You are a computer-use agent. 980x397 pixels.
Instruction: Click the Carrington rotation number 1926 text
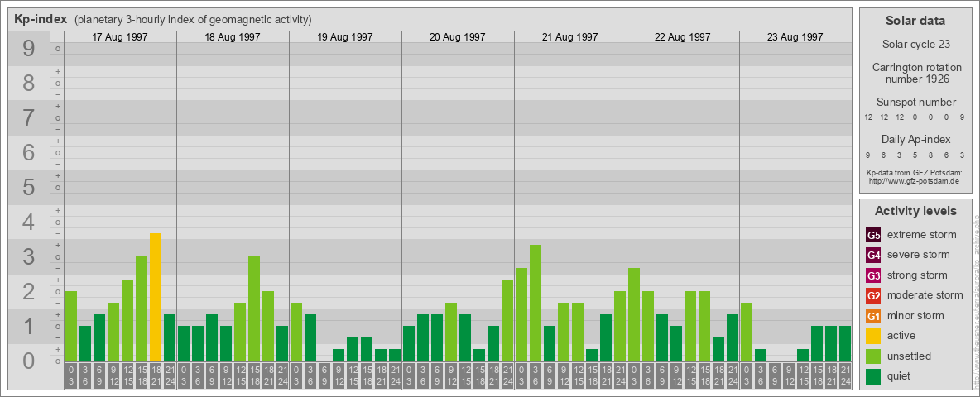917,73
